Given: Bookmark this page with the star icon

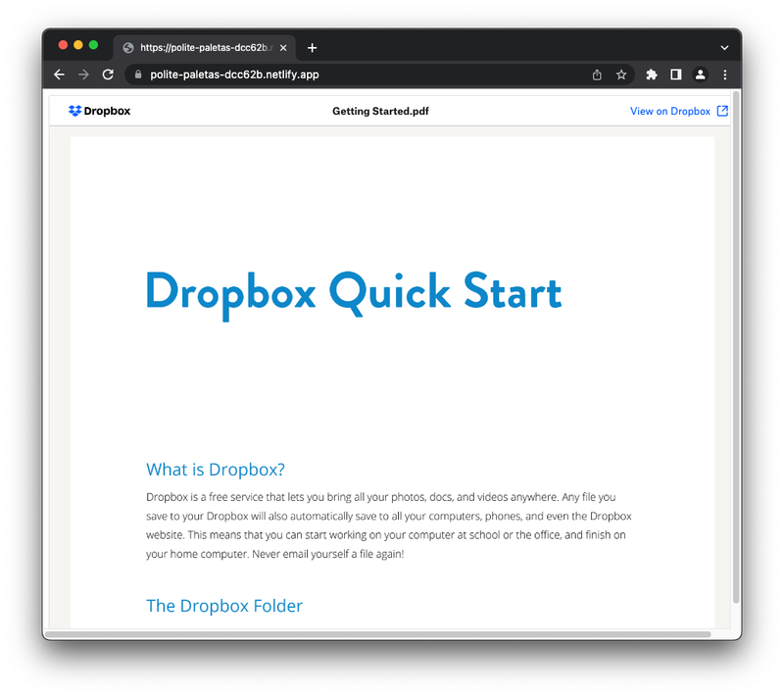Looking at the screenshot, I should (x=621, y=75).
